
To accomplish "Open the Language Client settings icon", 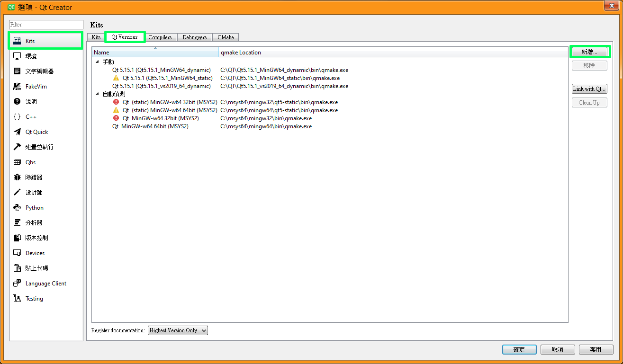I will tap(18, 284).
